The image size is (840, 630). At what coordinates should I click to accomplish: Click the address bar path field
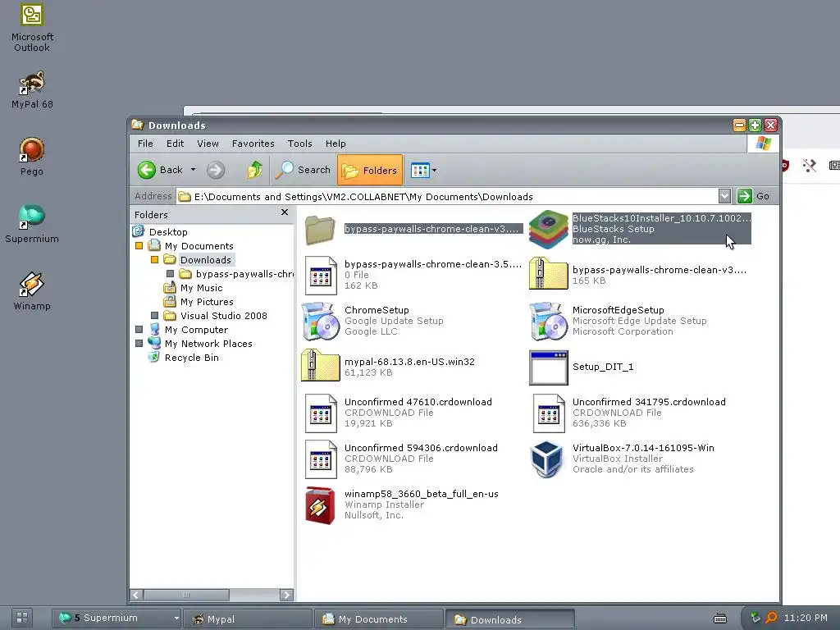pos(447,197)
